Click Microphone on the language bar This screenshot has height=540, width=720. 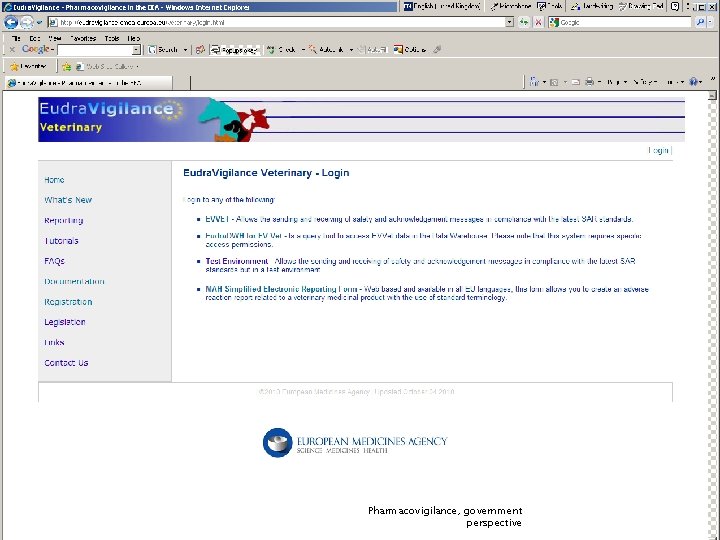click(510, 6)
